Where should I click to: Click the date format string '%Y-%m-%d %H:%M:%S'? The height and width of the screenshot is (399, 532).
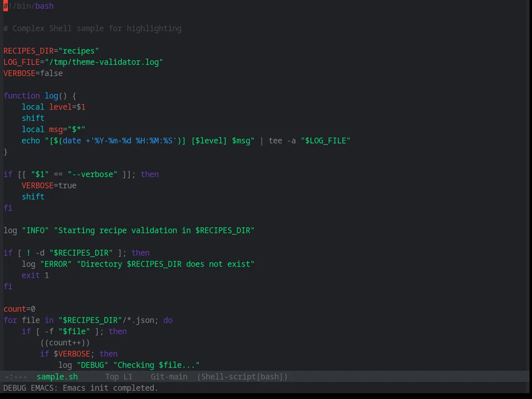click(133, 140)
